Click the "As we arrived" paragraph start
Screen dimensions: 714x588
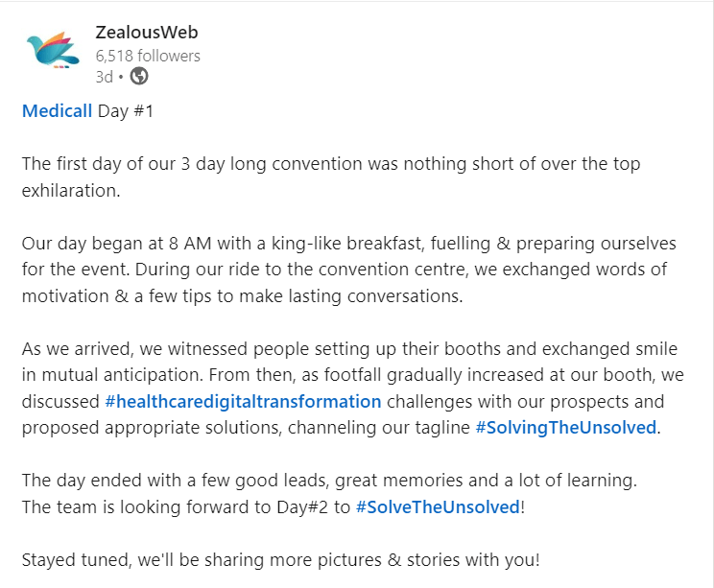(76, 348)
